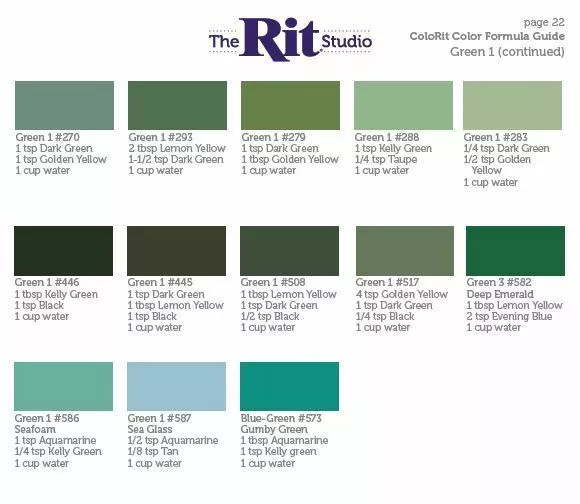
Task: Click the Gumby Green name label
Action: [274, 429]
